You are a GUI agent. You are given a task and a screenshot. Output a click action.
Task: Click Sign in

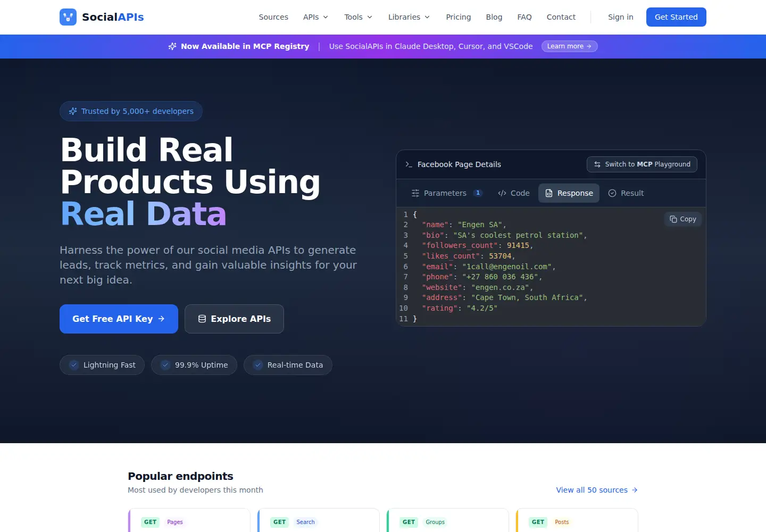pos(621,17)
